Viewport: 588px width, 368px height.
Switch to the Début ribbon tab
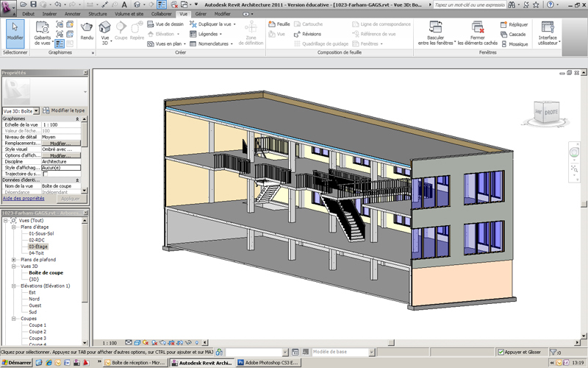29,14
